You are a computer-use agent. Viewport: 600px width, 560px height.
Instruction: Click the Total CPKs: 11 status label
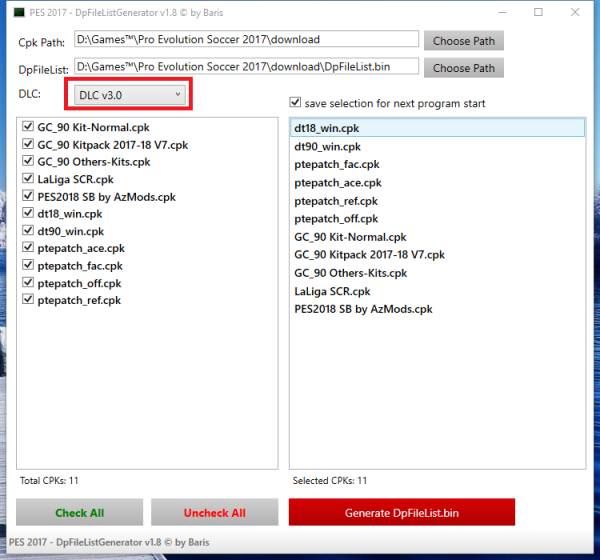point(49,480)
